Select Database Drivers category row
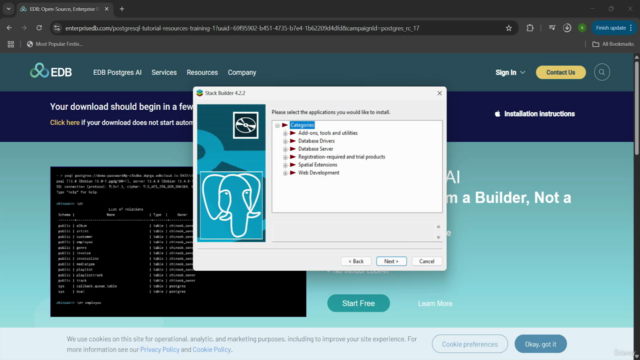The image size is (640, 360). 316,141
